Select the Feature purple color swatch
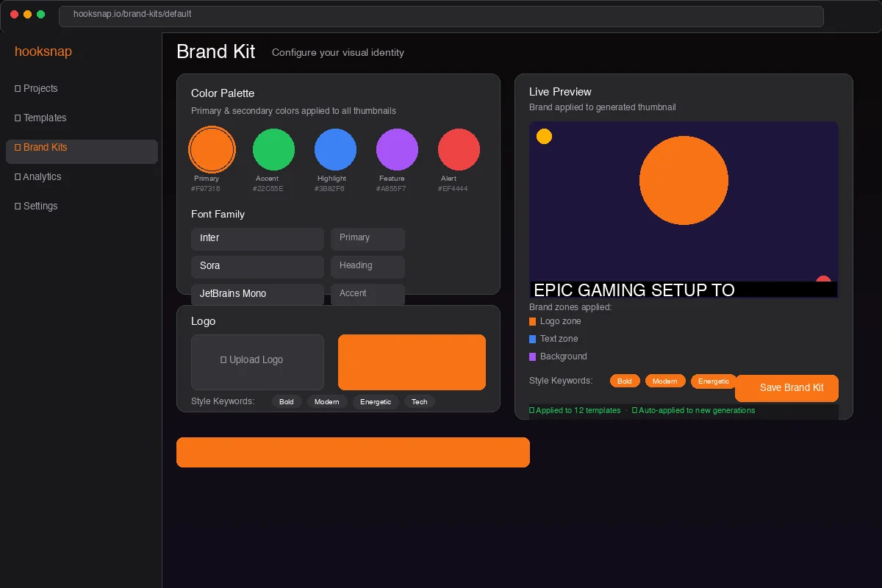This screenshot has width=882, height=588. 397,149
